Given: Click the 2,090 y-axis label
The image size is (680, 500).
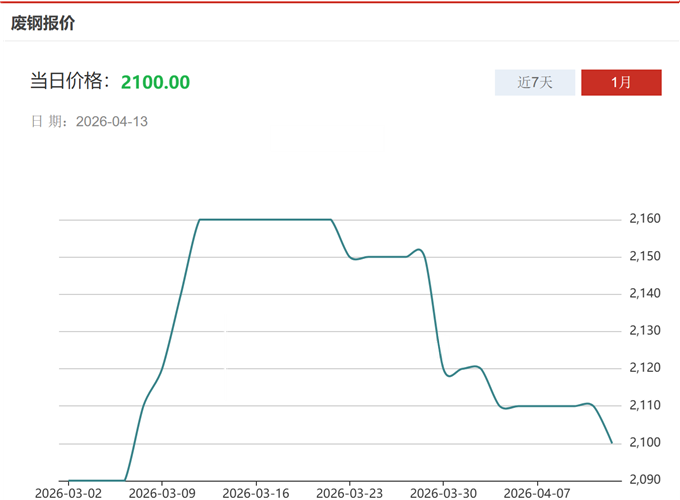Looking at the screenshot, I should 643,480.
